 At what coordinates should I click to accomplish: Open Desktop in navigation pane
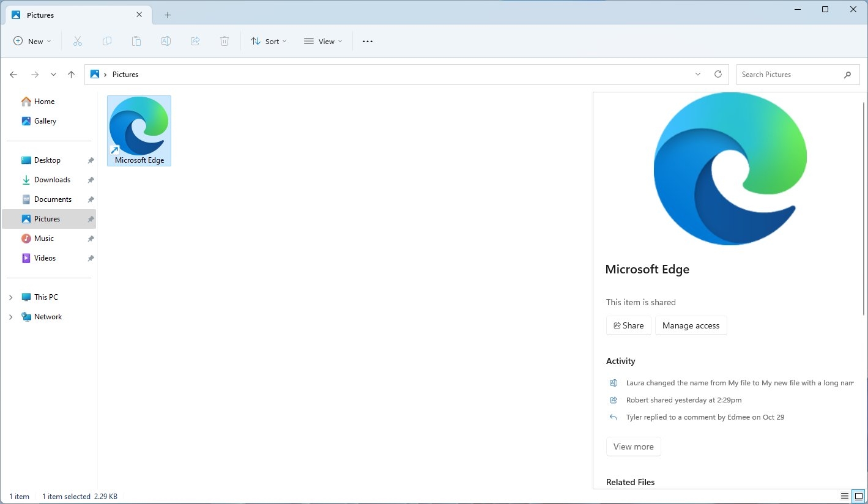point(41,160)
